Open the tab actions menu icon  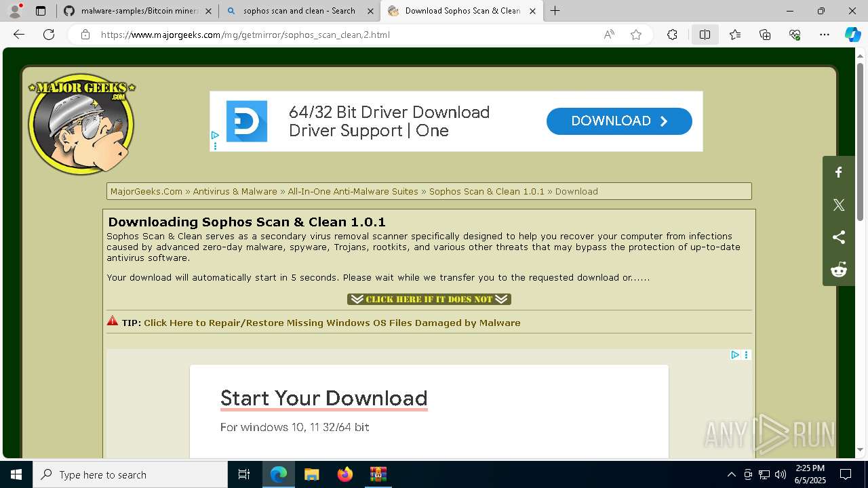coord(41,11)
